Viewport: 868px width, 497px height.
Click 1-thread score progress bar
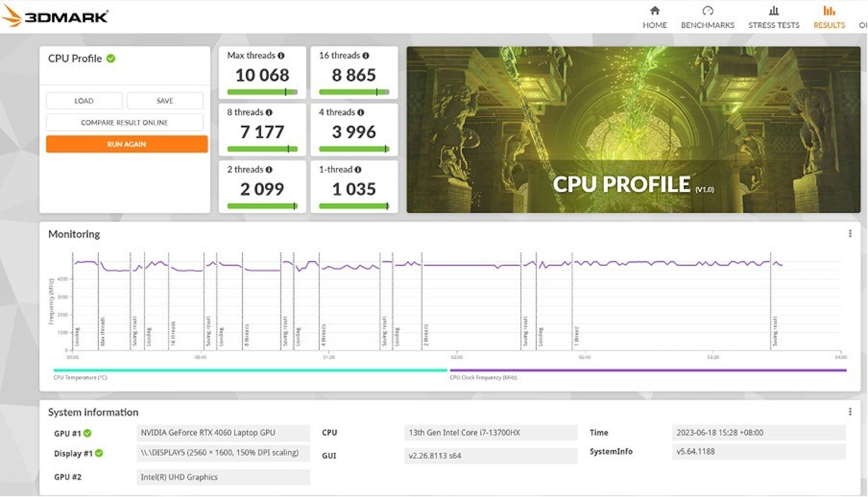354,206
